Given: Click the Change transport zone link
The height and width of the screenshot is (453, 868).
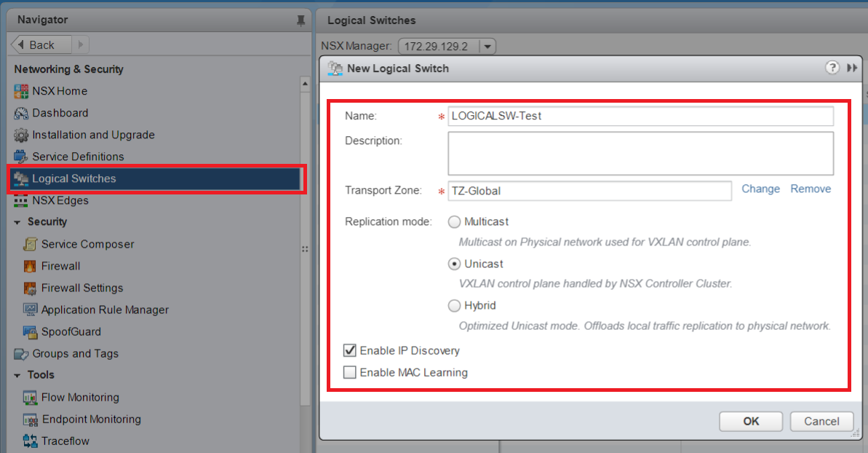Looking at the screenshot, I should tap(760, 189).
